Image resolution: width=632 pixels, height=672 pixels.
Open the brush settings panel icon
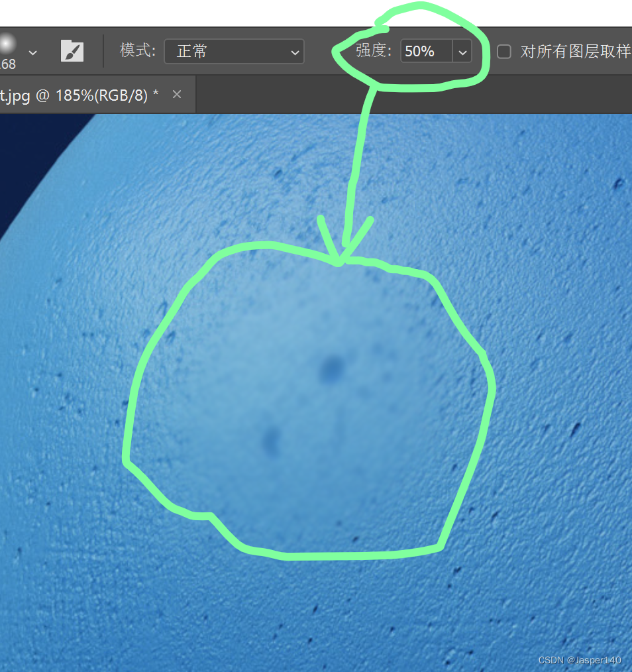tap(72, 51)
